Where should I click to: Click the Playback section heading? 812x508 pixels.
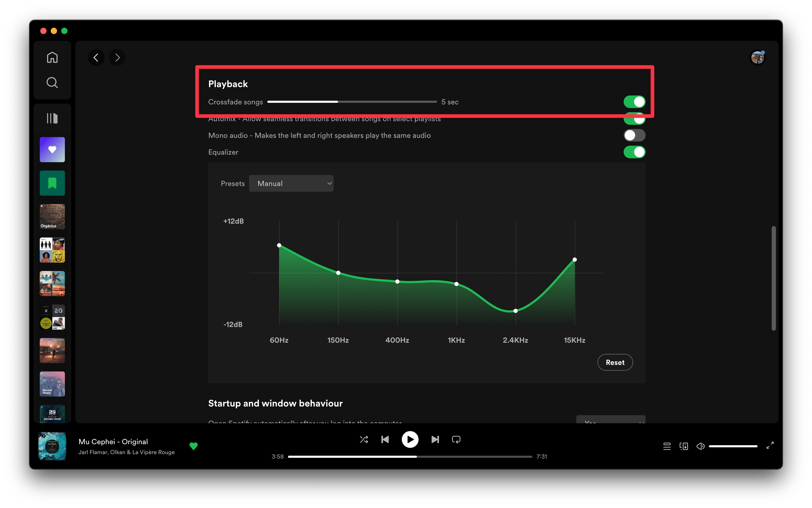click(x=228, y=84)
